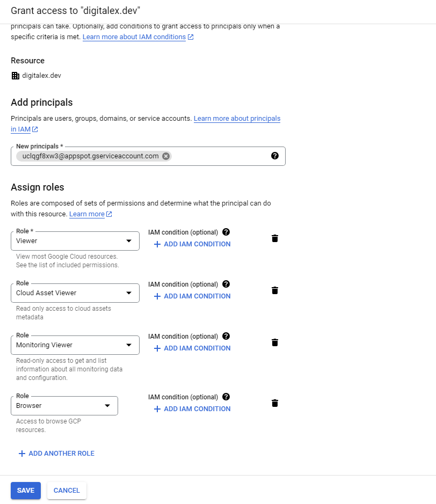Click inside the New principals field

[220, 156]
